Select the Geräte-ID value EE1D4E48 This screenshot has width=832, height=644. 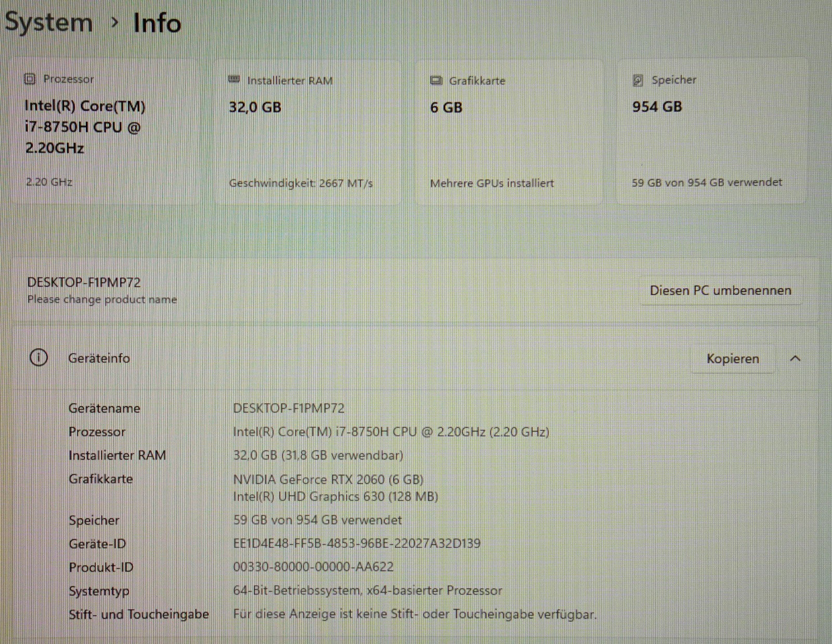click(x=357, y=543)
